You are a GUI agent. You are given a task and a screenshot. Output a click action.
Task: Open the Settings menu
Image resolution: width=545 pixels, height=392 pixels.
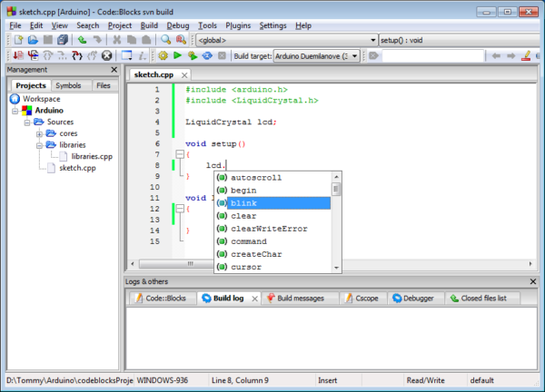[272, 25]
